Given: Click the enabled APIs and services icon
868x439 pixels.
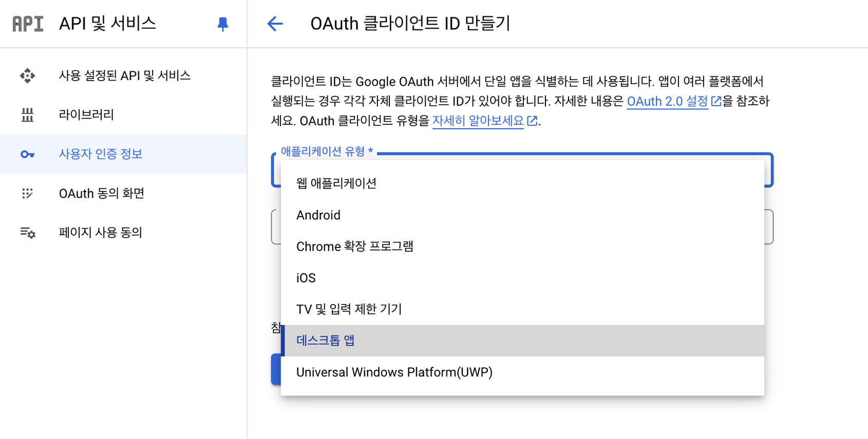Looking at the screenshot, I should 28,76.
